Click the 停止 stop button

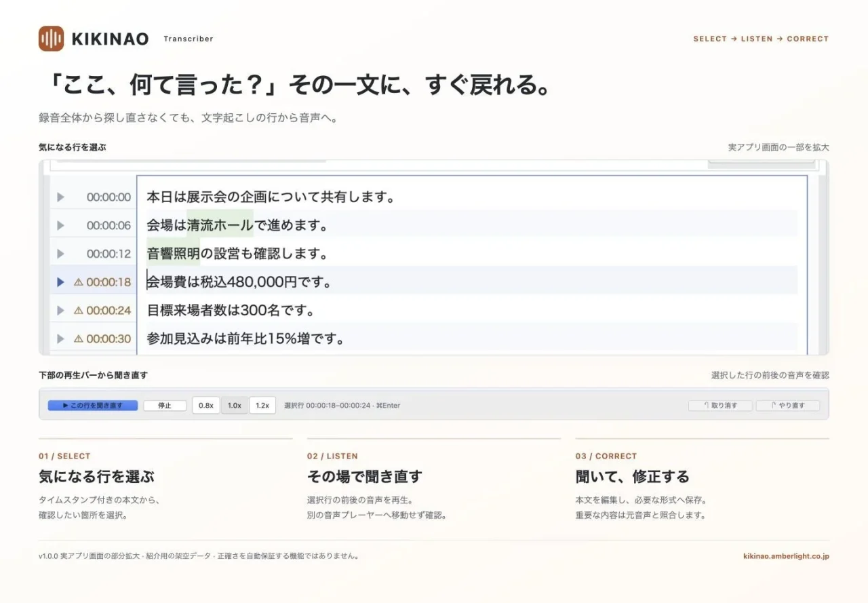165,406
